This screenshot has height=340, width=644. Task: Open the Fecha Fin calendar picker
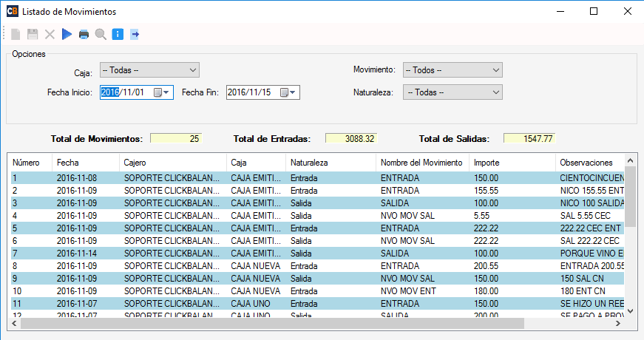pyautogui.click(x=288, y=92)
